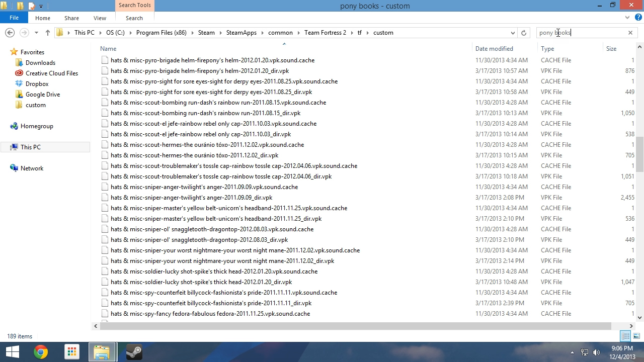The height and width of the screenshot is (362, 644).
Task: Expand the chevron after Team Fortress 2 breadcrumb
Action: coord(352,33)
